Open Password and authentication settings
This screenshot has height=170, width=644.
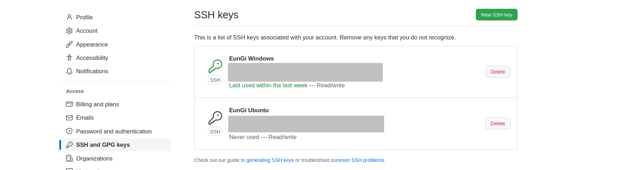tap(114, 131)
